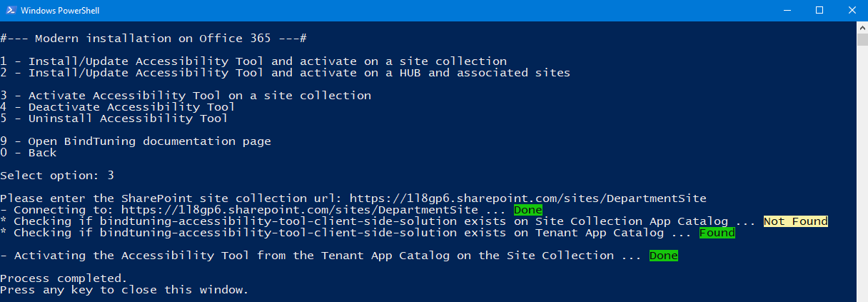Click the scrollbar up arrow
This screenshot has width=868, height=302.
(862, 26)
